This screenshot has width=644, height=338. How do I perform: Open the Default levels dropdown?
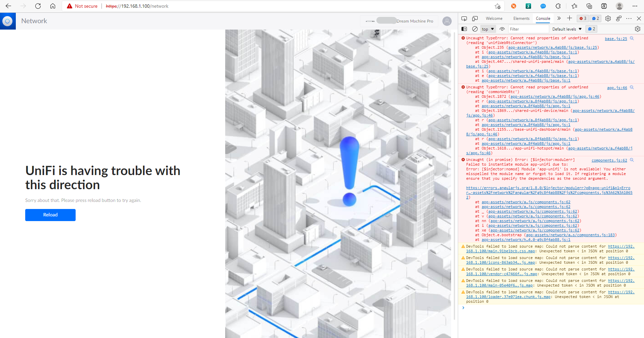click(x=567, y=29)
